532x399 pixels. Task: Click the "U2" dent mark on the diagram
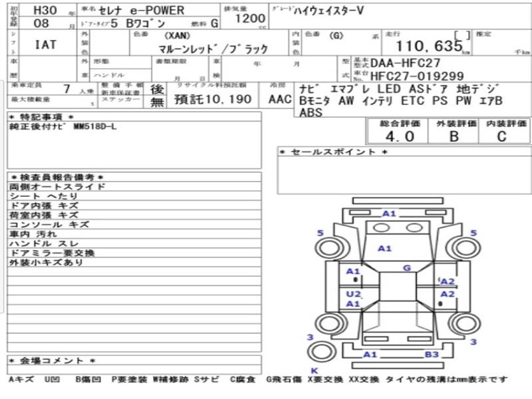[353, 294]
